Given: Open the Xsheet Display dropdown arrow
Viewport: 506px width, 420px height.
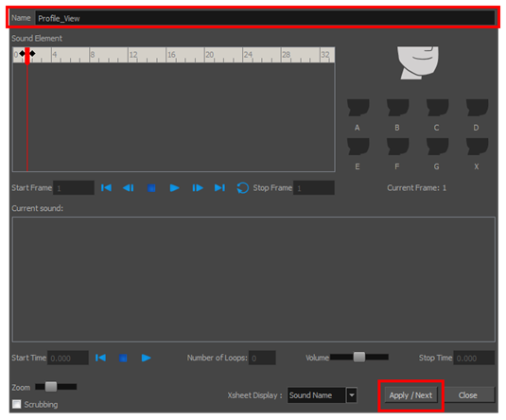Looking at the screenshot, I should pyautogui.click(x=352, y=395).
